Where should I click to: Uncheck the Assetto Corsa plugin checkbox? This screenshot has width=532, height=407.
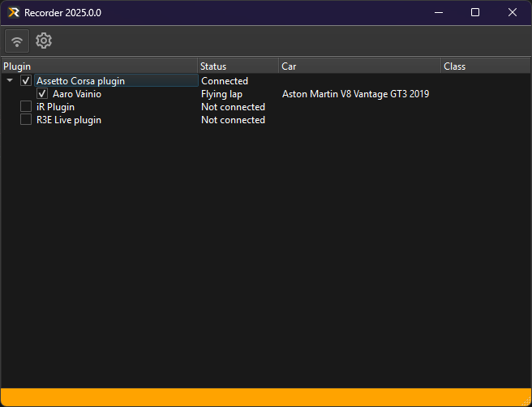click(x=26, y=81)
